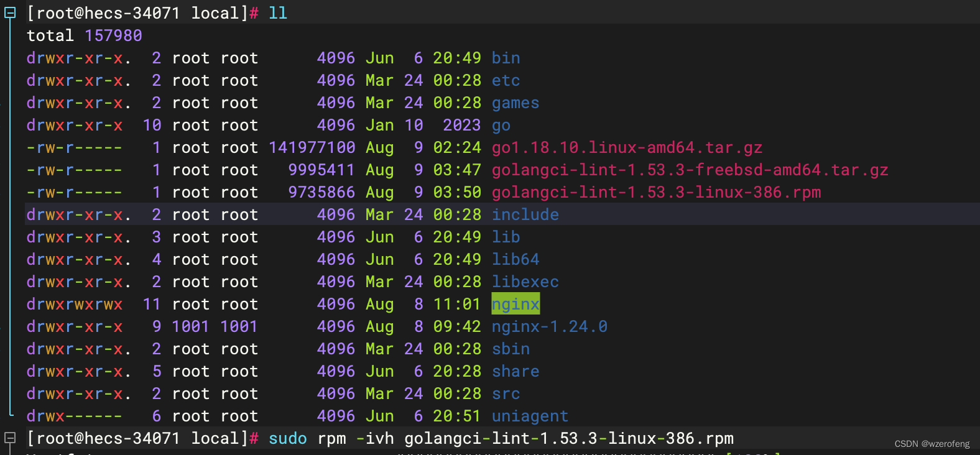The height and width of the screenshot is (455, 980).
Task: Select the 'libexec' directory entry
Action: pyautogui.click(x=525, y=282)
